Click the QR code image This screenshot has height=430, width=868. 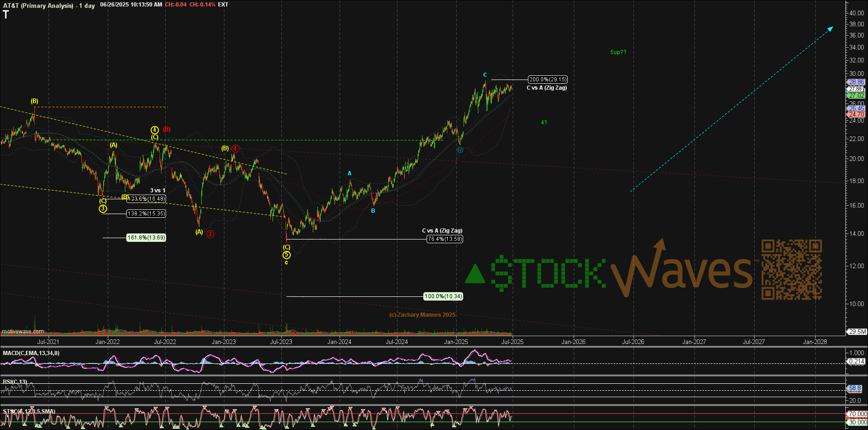792,270
